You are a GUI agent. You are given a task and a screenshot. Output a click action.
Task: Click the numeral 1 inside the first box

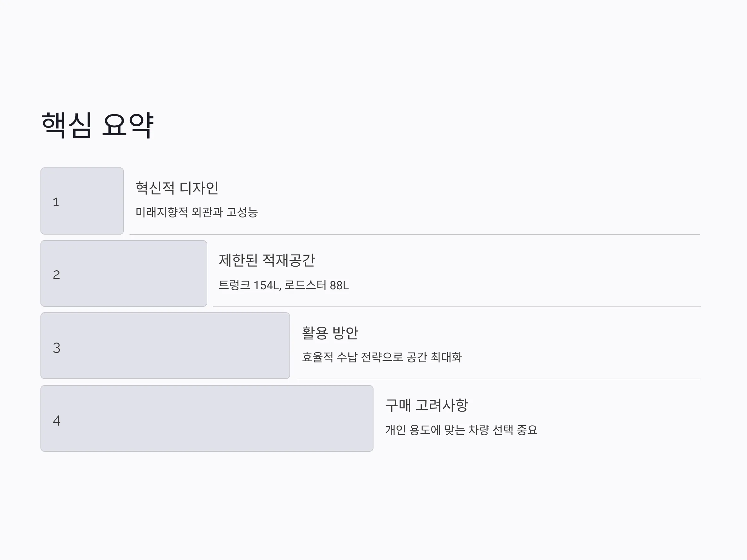[56, 202]
